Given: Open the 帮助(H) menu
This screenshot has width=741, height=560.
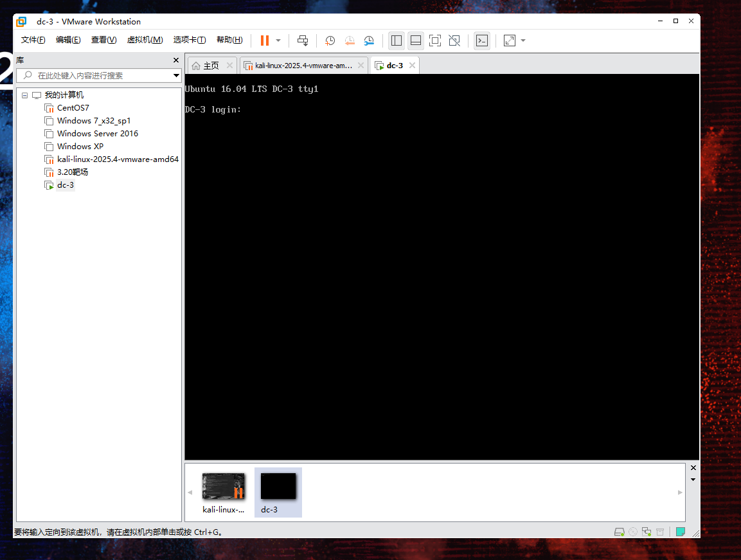Looking at the screenshot, I should coord(229,40).
